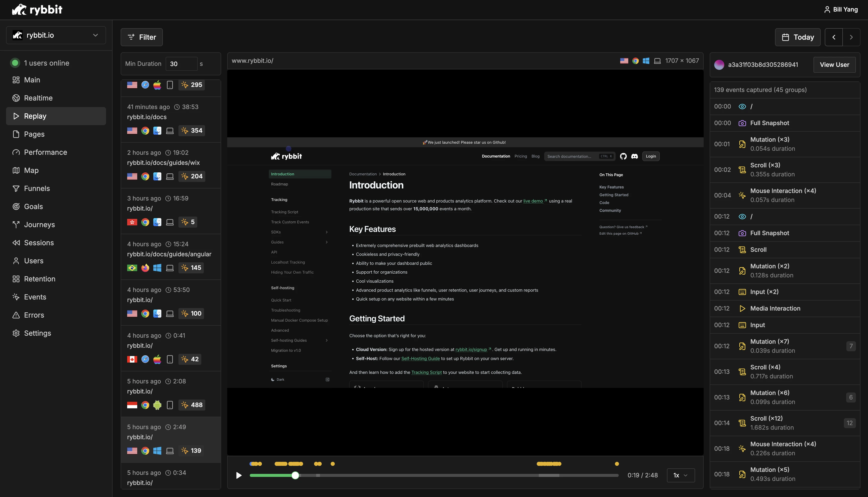Click the replay progress slider handle
The width and height of the screenshot is (868, 497).
click(x=295, y=475)
